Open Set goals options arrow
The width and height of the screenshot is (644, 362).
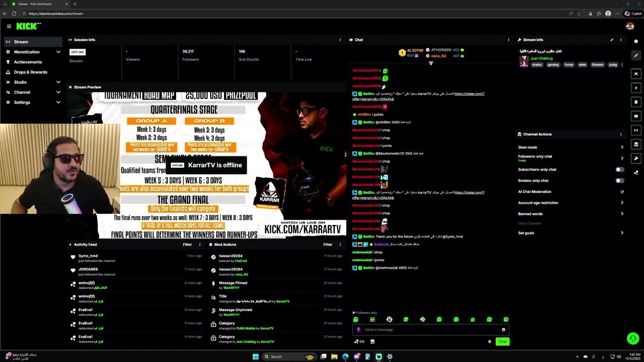click(622, 233)
